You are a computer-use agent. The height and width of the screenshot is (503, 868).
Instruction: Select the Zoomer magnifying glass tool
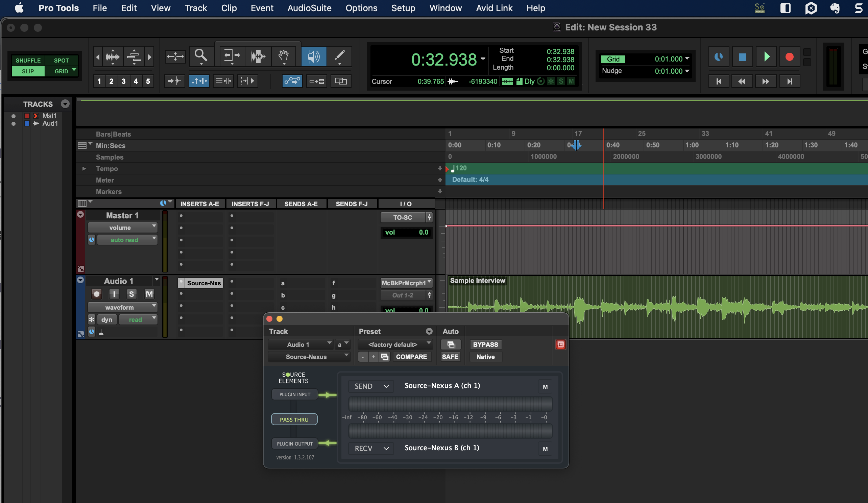click(201, 56)
